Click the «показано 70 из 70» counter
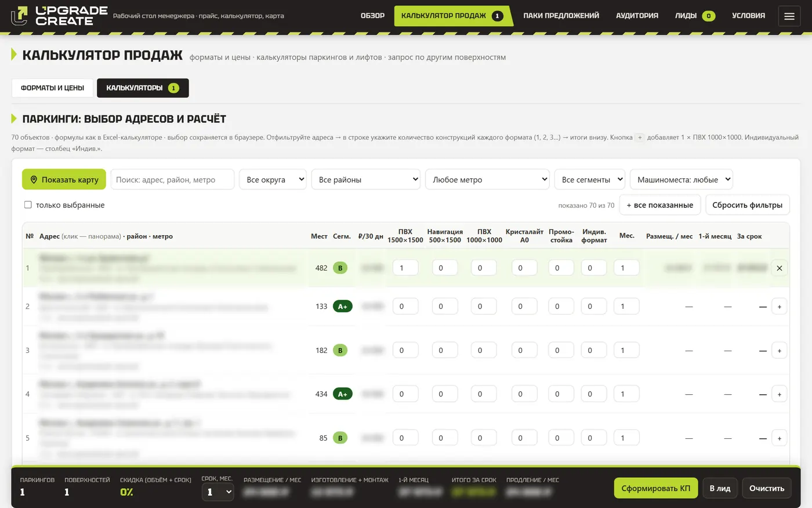812x508 pixels. [x=586, y=206]
